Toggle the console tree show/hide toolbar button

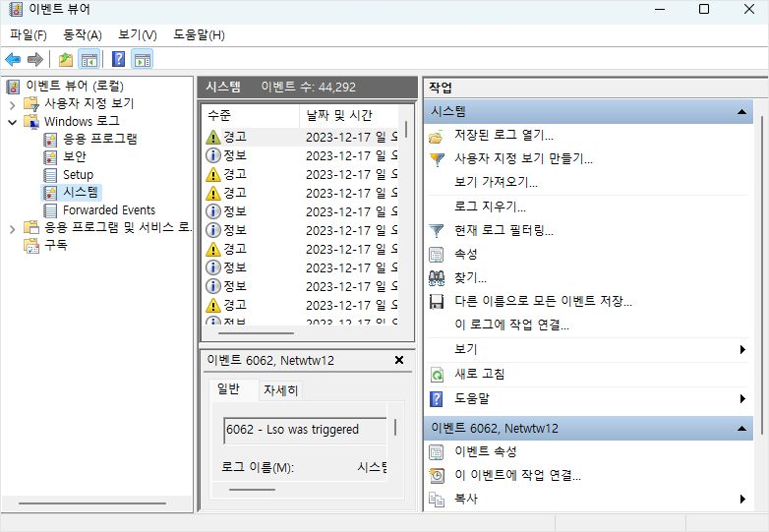(x=89, y=60)
